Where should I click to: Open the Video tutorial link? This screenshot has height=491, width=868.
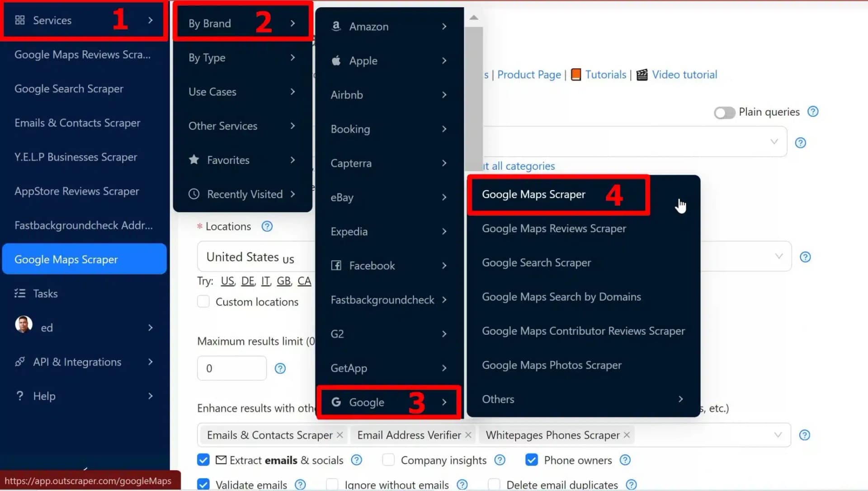(x=684, y=75)
